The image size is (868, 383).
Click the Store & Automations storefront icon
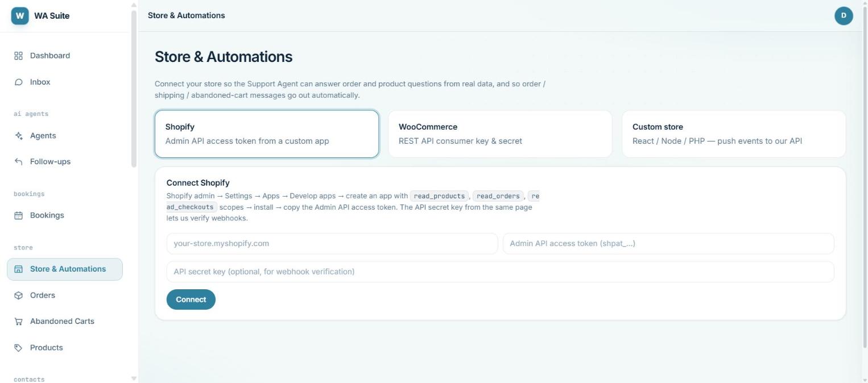coord(18,269)
